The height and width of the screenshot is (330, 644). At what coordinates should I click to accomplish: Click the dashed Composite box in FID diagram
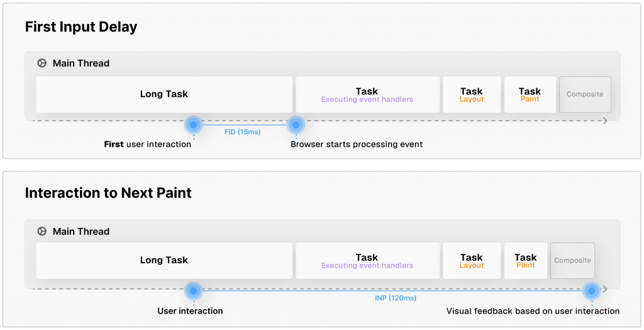[585, 94]
